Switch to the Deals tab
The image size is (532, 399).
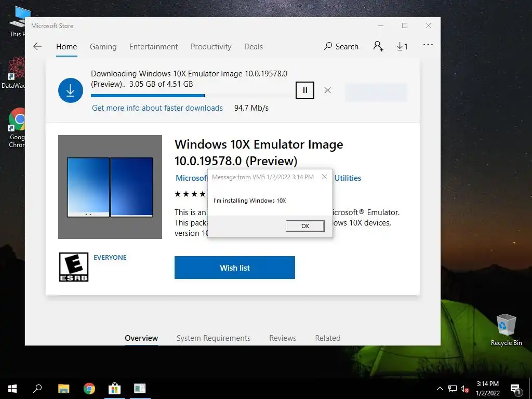[254, 46]
